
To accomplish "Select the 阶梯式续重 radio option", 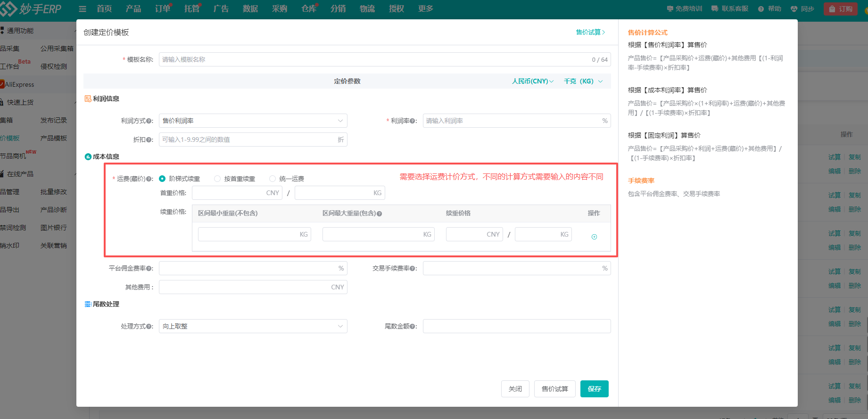I will click(x=163, y=179).
